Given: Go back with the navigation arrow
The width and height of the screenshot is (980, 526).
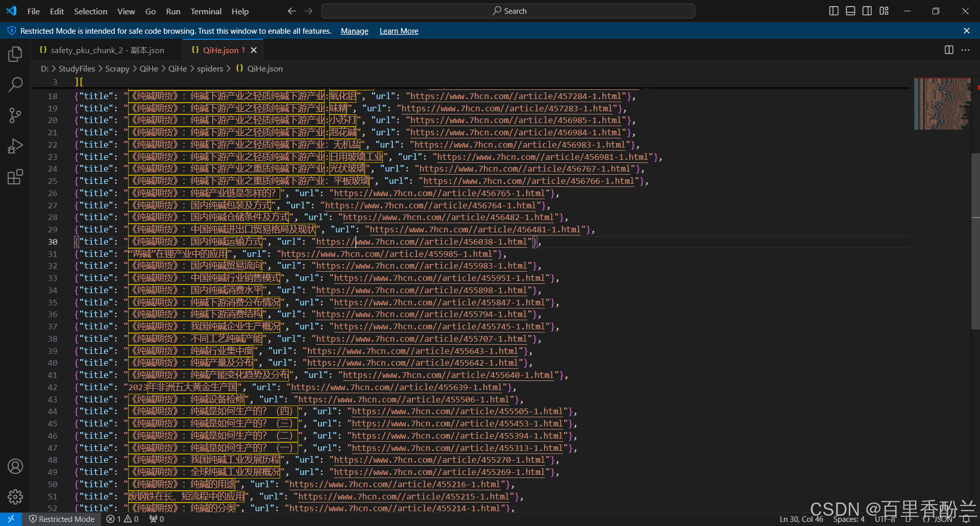Looking at the screenshot, I should 291,11.
